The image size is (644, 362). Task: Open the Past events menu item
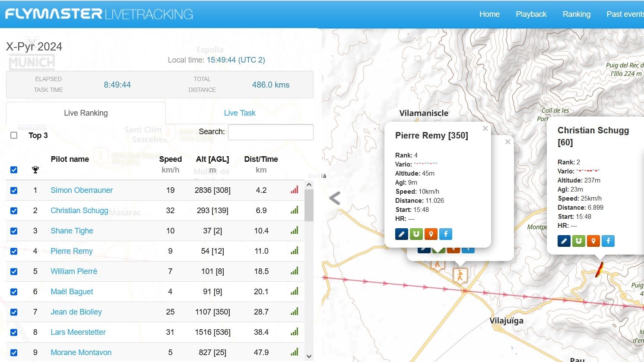click(x=625, y=14)
